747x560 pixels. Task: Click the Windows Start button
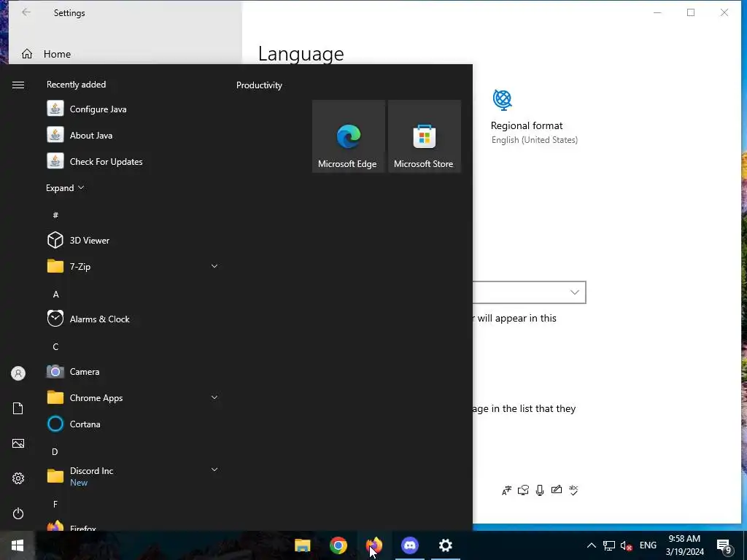(x=18, y=545)
